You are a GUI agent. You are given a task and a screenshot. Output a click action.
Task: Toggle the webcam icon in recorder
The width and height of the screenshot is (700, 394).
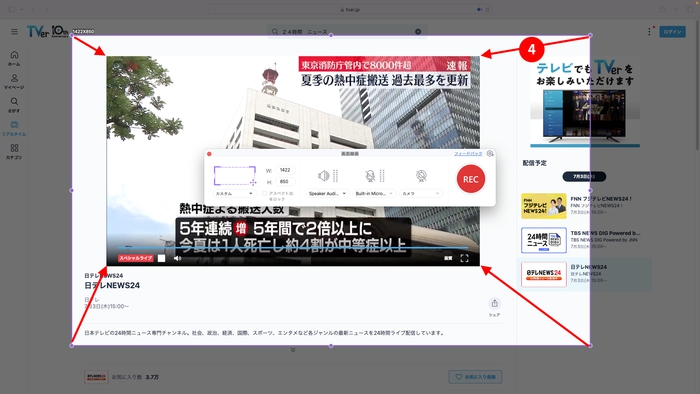(x=421, y=176)
